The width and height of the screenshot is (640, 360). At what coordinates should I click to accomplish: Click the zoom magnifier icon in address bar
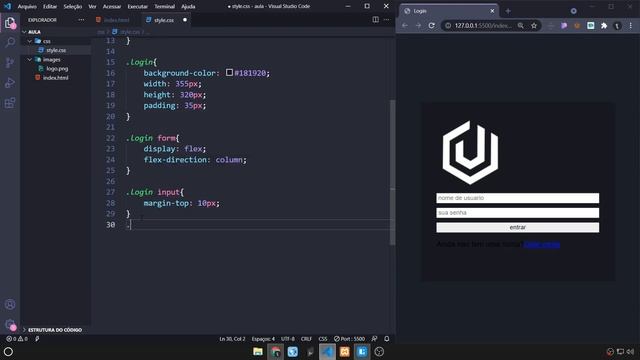pos(521,25)
